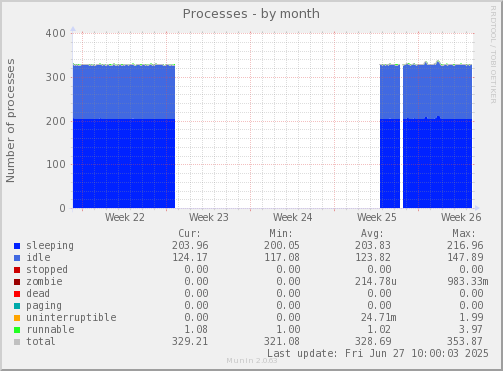Select the 'uninterruptible' legend label
Image resolution: width=503 pixels, height=371 pixels.
(71, 317)
